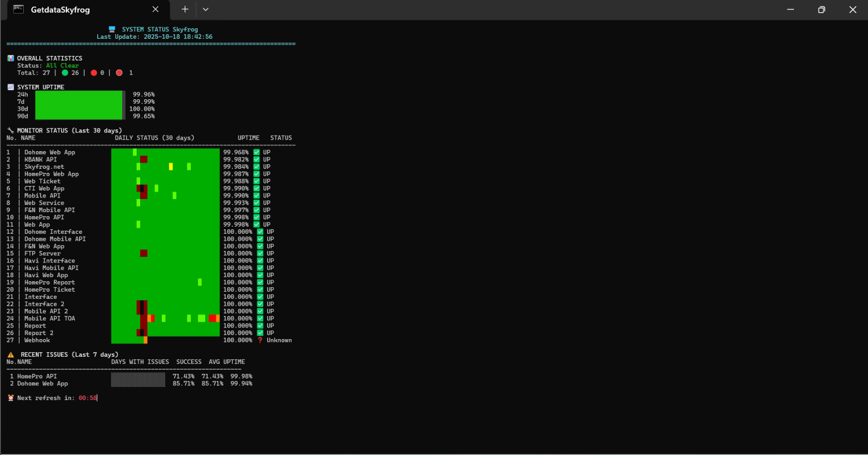This screenshot has width=868, height=455.
Task: Click the Skyfrog.net monitor name
Action: pos(44,167)
